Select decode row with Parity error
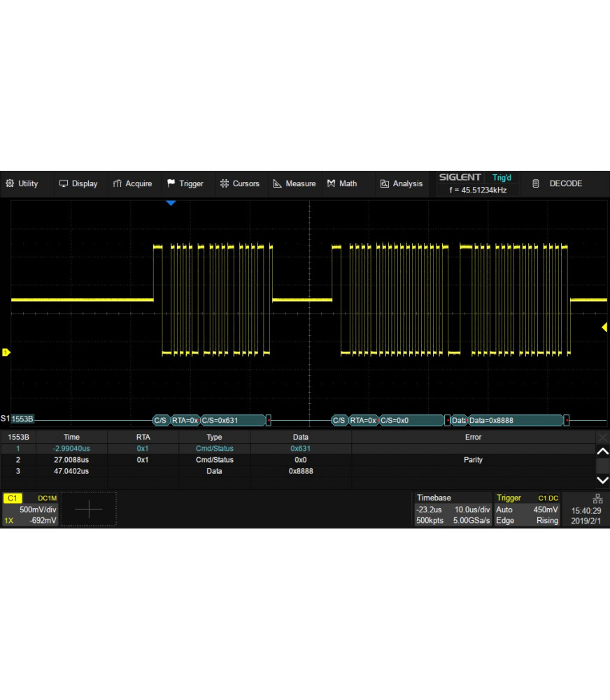 473,460
